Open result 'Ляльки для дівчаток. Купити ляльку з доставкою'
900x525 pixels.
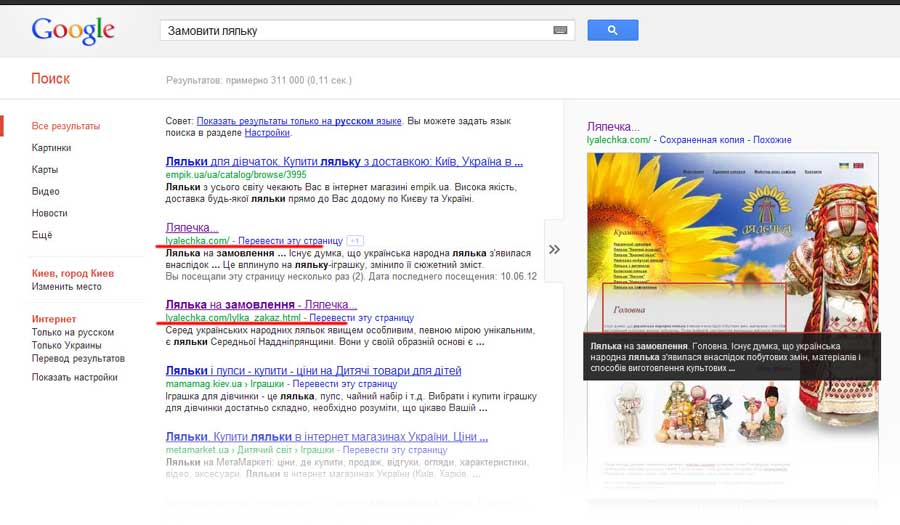click(x=344, y=162)
